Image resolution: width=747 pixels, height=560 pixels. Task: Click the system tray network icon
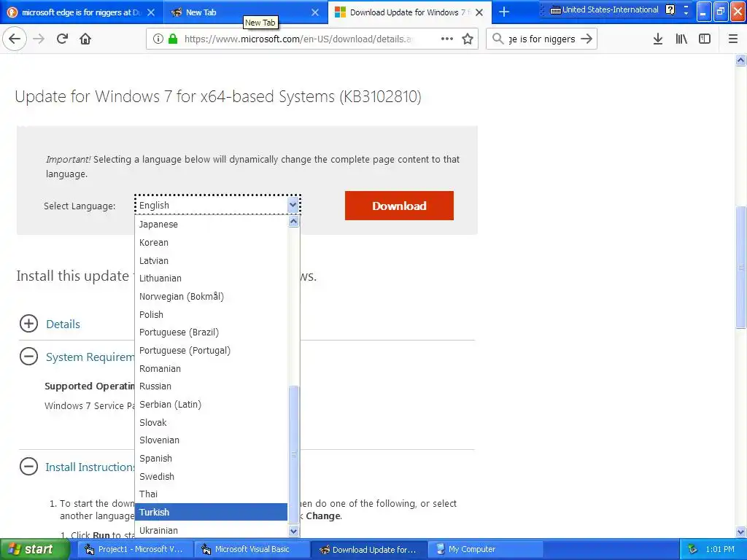tap(693, 550)
